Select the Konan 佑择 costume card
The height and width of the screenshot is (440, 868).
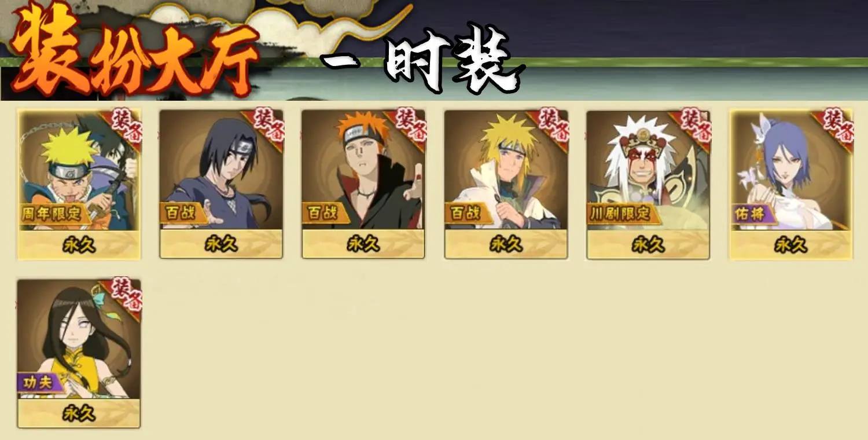click(790, 184)
